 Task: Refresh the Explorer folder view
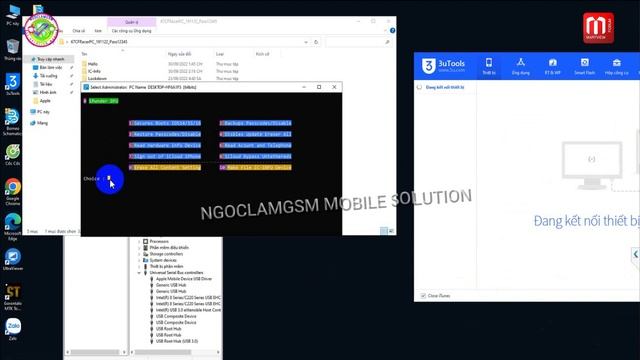click(316, 42)
